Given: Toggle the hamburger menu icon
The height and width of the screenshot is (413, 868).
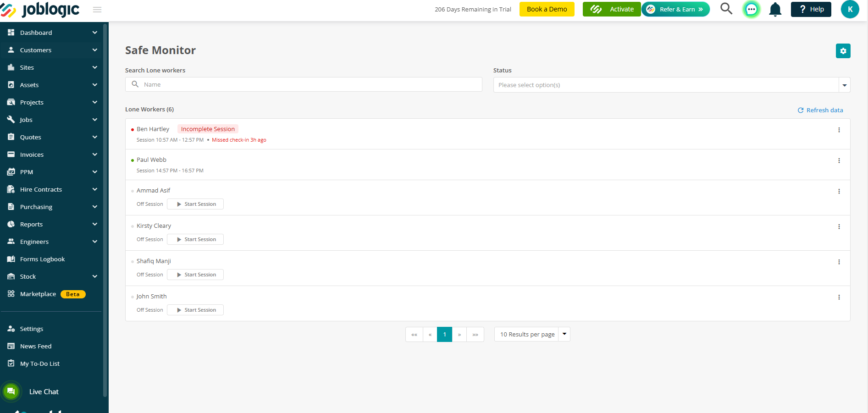Looking at the screenshot, I should [97, 10].
